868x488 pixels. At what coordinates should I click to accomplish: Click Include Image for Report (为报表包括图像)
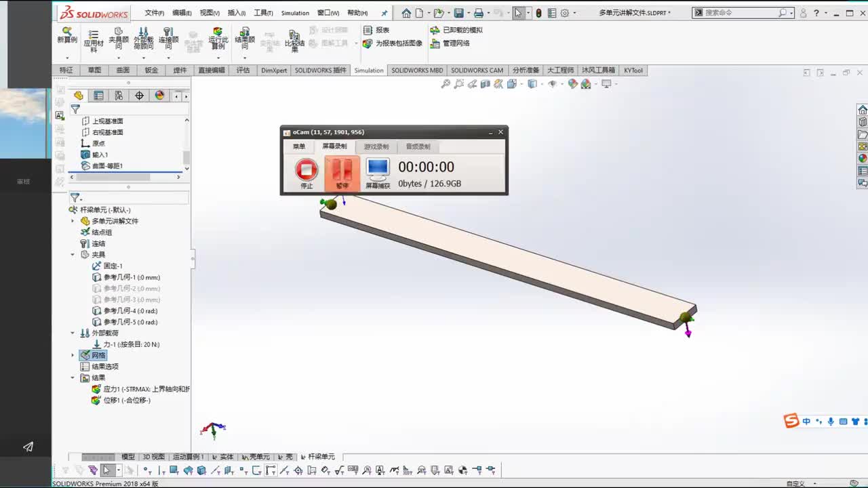[x=393, y=43]
